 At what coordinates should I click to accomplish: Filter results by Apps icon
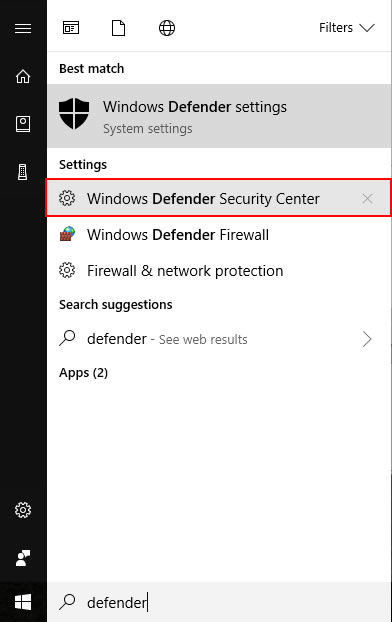tap(71, 28)
